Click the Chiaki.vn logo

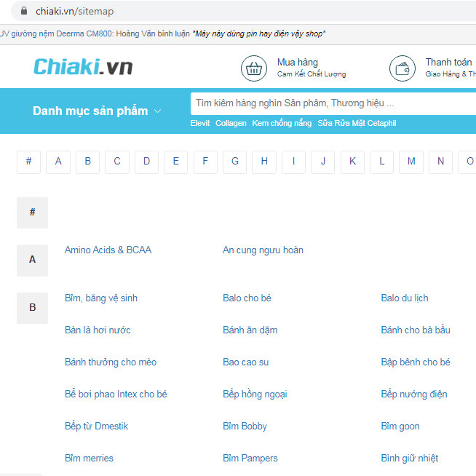[83, 68]
